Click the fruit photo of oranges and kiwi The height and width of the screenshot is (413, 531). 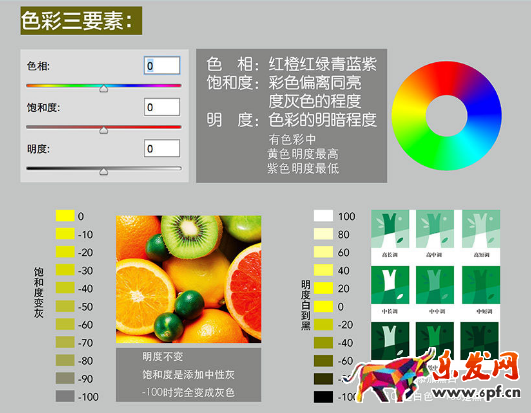tap(189, 279)
